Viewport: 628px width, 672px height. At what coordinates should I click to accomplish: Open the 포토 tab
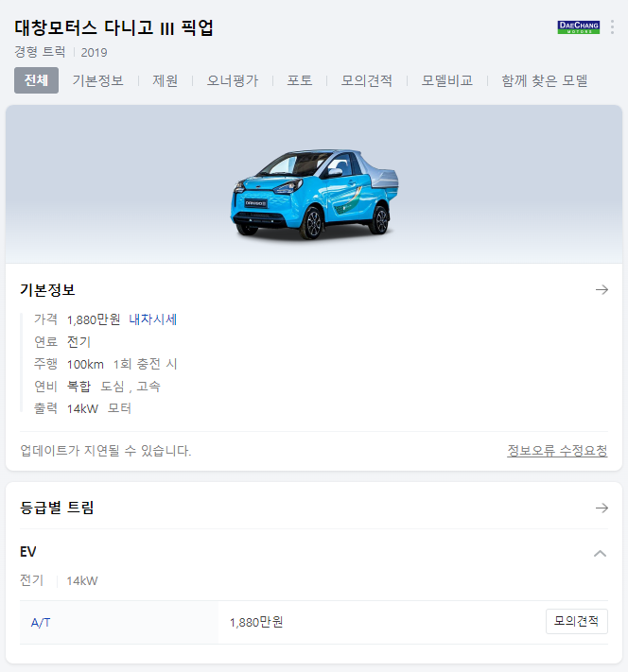coord(300,80)
